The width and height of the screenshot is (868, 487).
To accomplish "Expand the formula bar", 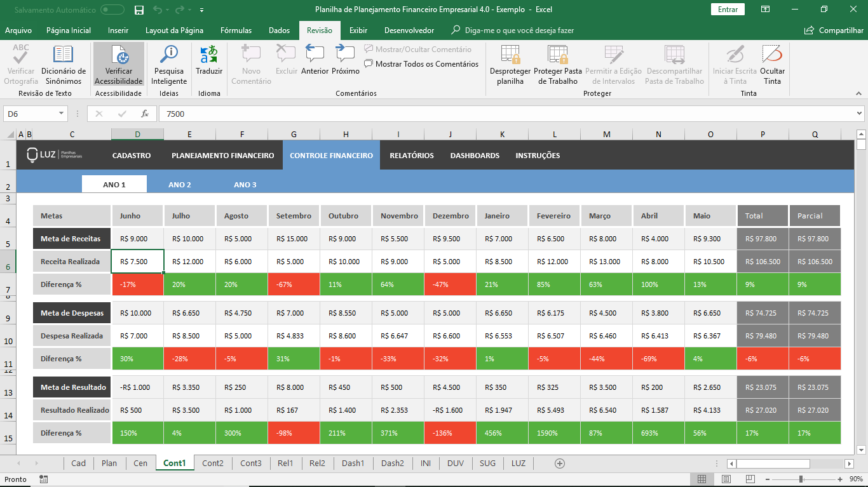I will pos(859,114).
